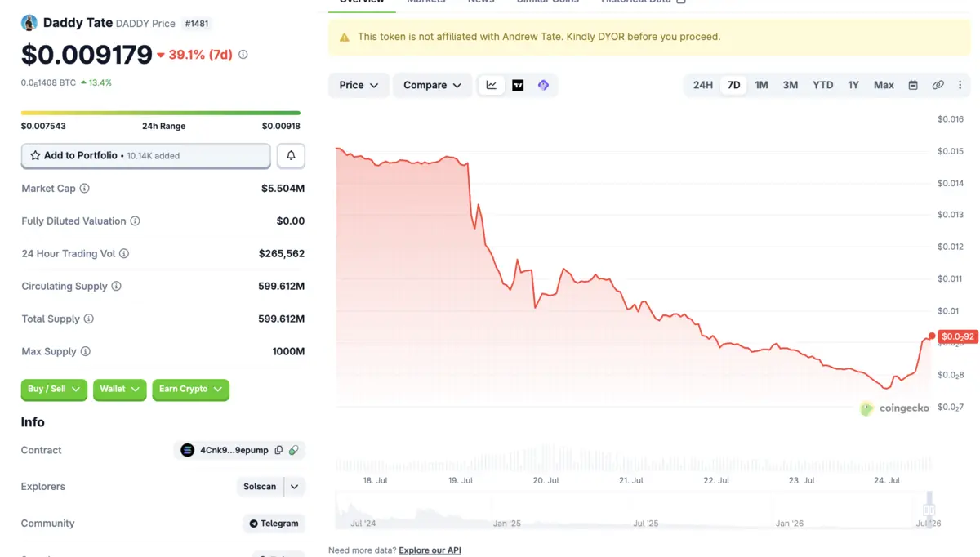Screen dimensions: 980x557
Task: Expand the Compare dropdown
Action: [432, 85]
